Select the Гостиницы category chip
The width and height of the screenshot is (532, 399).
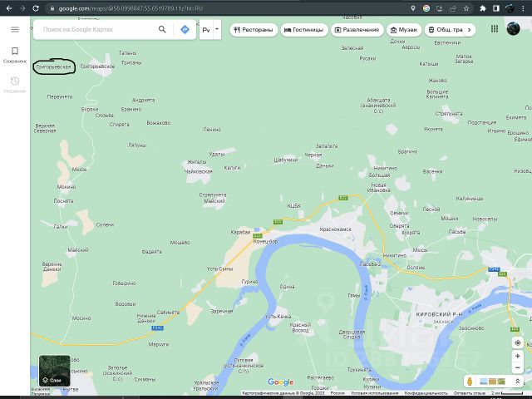303,29
